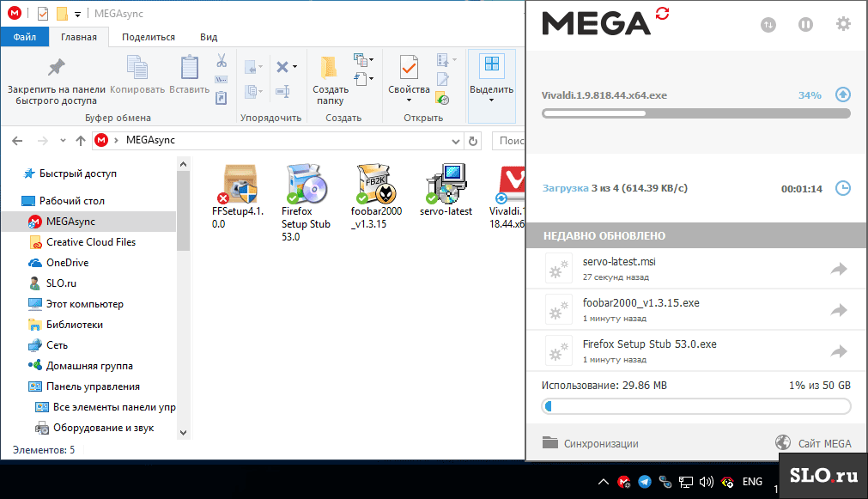The image size is (868, 499).
Task: Open the quick access toolbar customize dropdown
Action: [77, 14]
